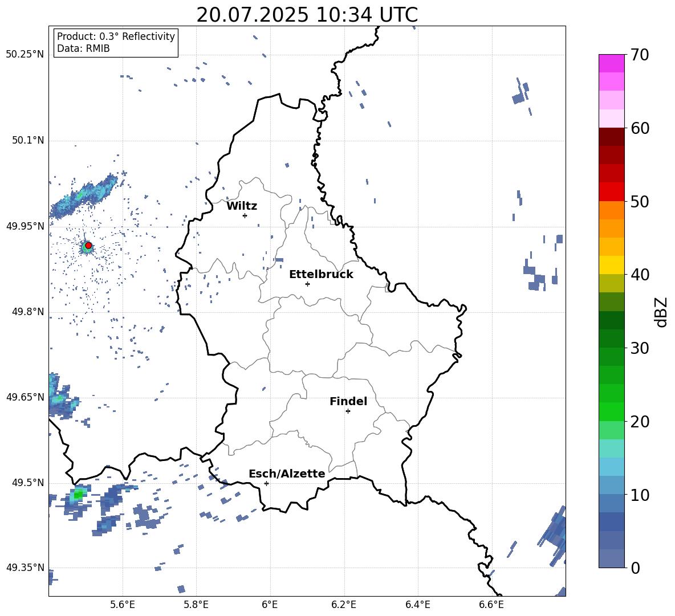The width and height of the screenshot is (675, 616).
Task: Pick the dark maroon swatch below 60
Action: [x=612, y=137]
